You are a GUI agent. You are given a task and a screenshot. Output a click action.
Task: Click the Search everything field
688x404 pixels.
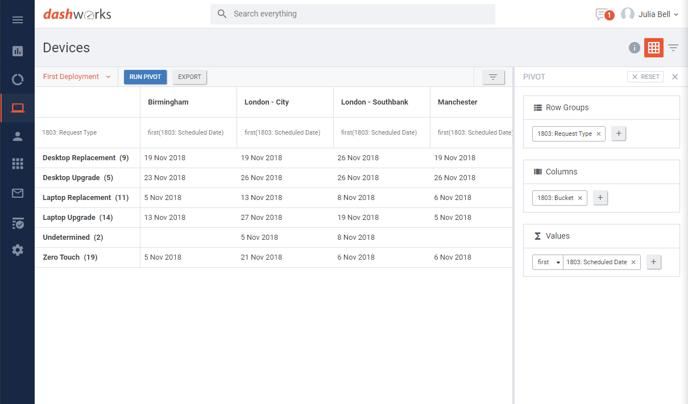(x=352, y=14)
